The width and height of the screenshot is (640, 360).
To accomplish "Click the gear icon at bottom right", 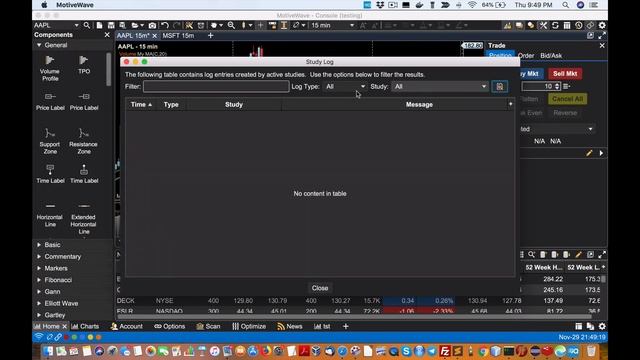I will coord(602,326).
